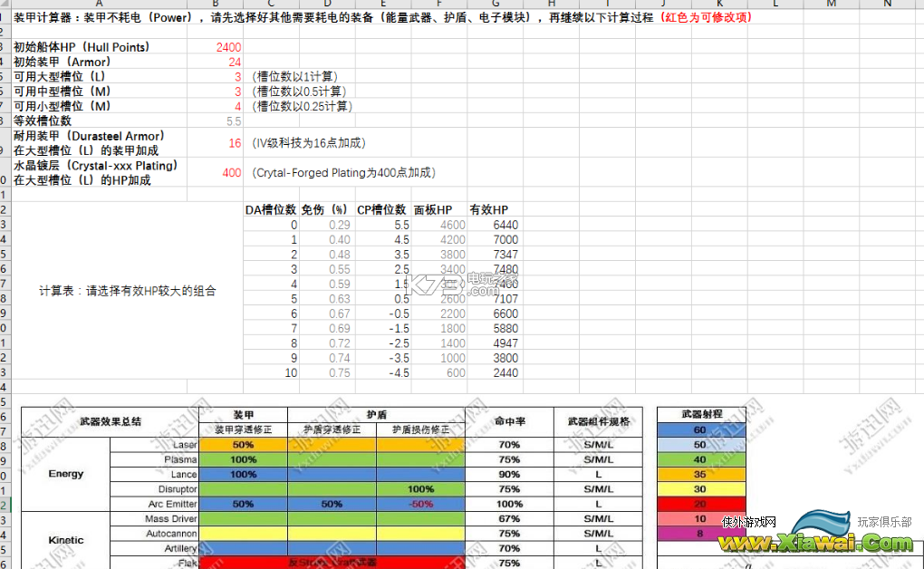Click Arc Emitter's -50% shield damage cell
Image resolution: width=924 pixels, height=569 pixels.
pyautogui.click(x=420, y=504)
